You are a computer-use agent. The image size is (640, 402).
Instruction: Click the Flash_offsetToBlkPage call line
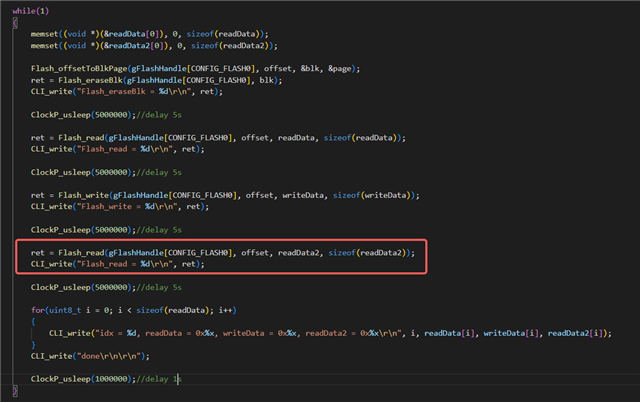pyautogui.click(x=195, y=69)
